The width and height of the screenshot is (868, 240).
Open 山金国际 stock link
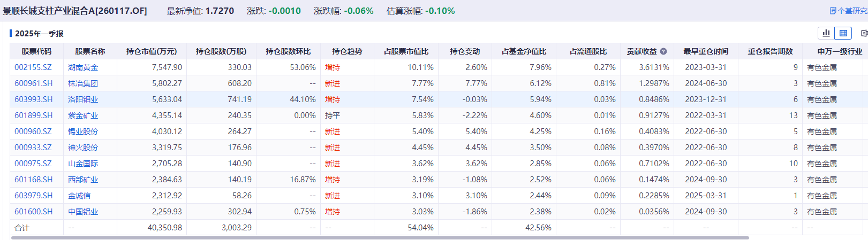[83, 164]
